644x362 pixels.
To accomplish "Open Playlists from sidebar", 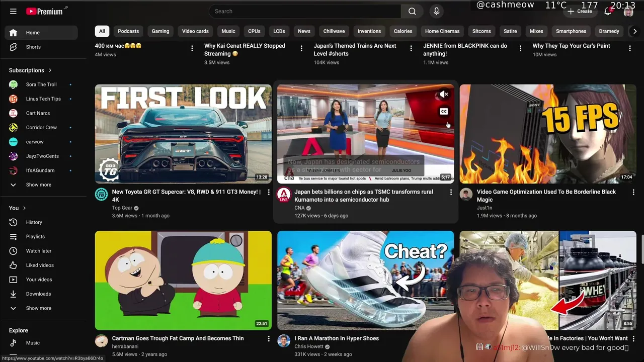I will pyautogui.click(x=41, y=236).
